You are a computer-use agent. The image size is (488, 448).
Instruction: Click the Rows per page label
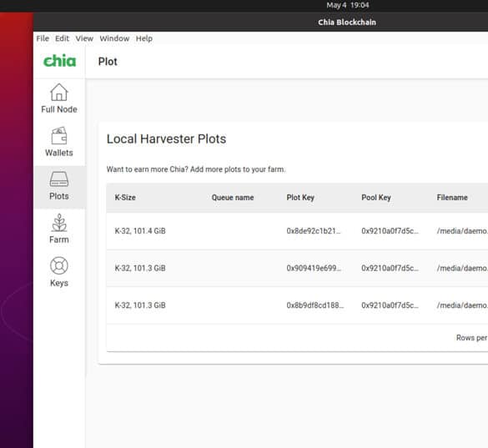472,338
